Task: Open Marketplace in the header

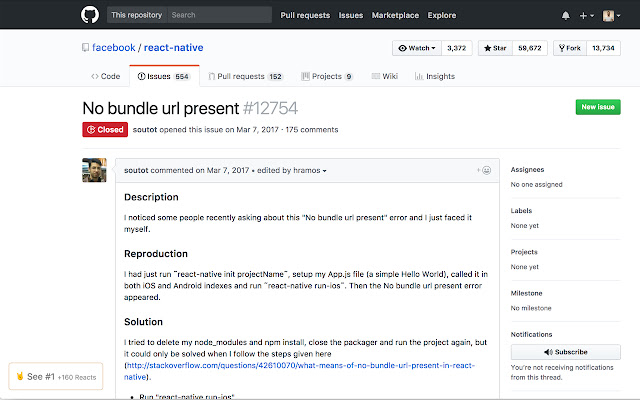Action: (x=395, y=15)
